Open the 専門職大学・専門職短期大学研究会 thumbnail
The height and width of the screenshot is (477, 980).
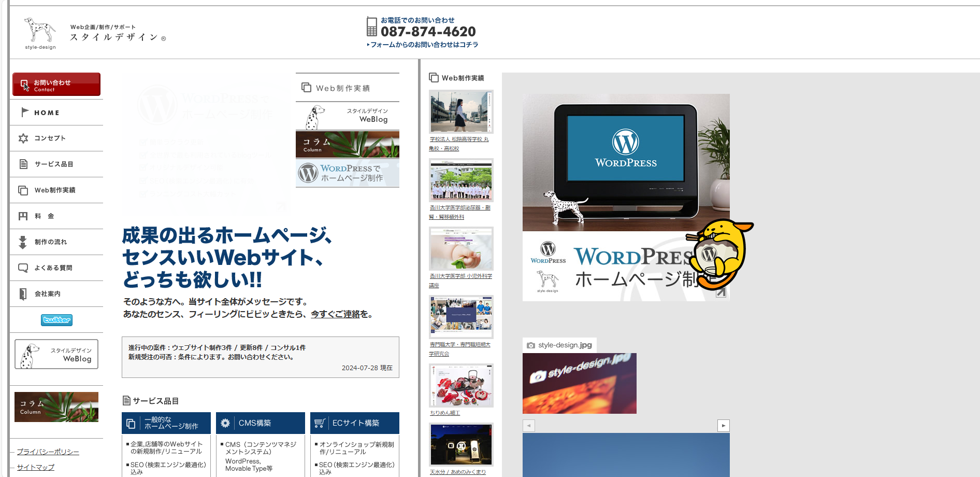[461, 317]
